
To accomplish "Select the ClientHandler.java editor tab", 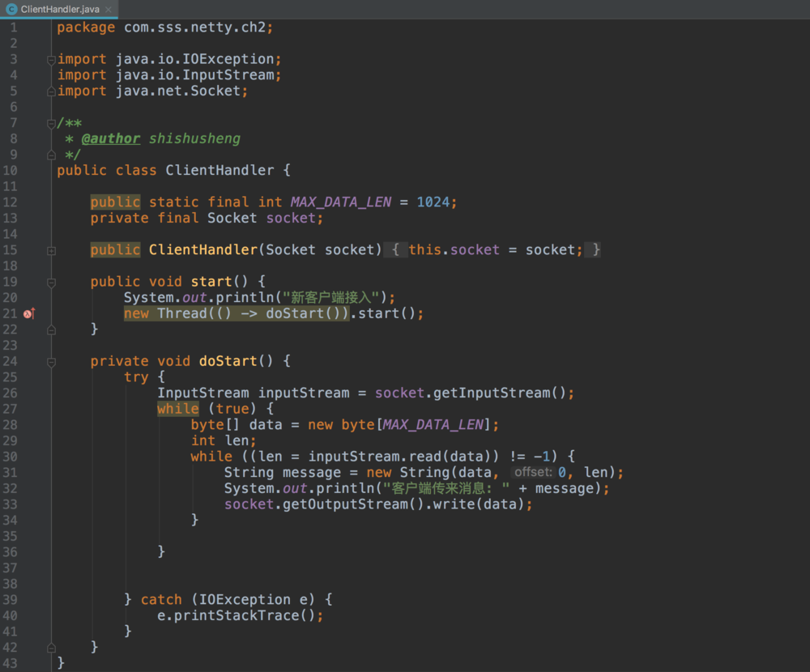I will pyautogui.click(x=59, y=9).
